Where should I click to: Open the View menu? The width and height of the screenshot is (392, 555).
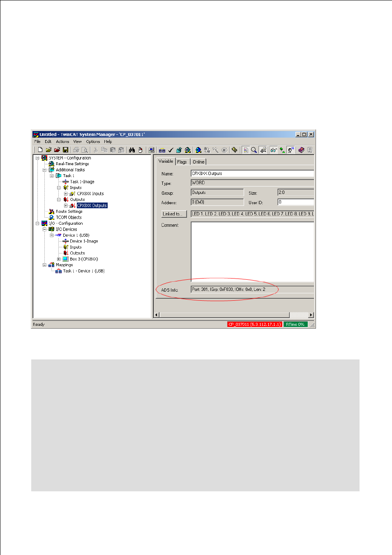tap(77, 141)
